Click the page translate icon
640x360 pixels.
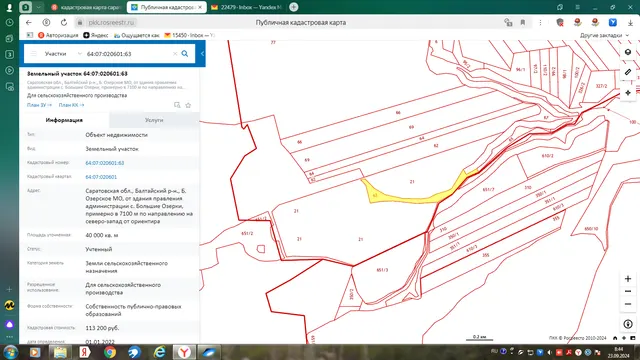[x=508, y=22]
